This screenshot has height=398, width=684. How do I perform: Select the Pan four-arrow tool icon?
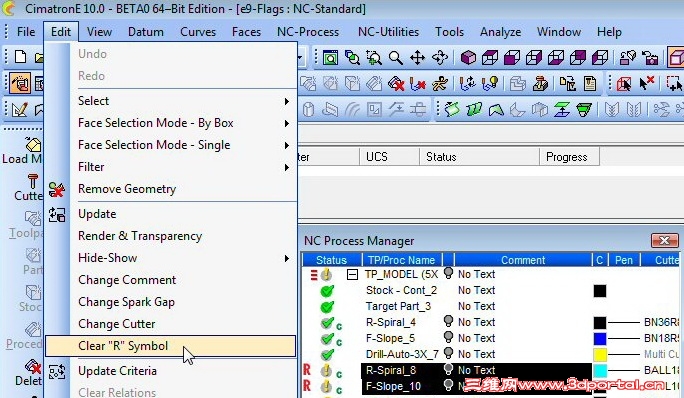click(417, 58)
